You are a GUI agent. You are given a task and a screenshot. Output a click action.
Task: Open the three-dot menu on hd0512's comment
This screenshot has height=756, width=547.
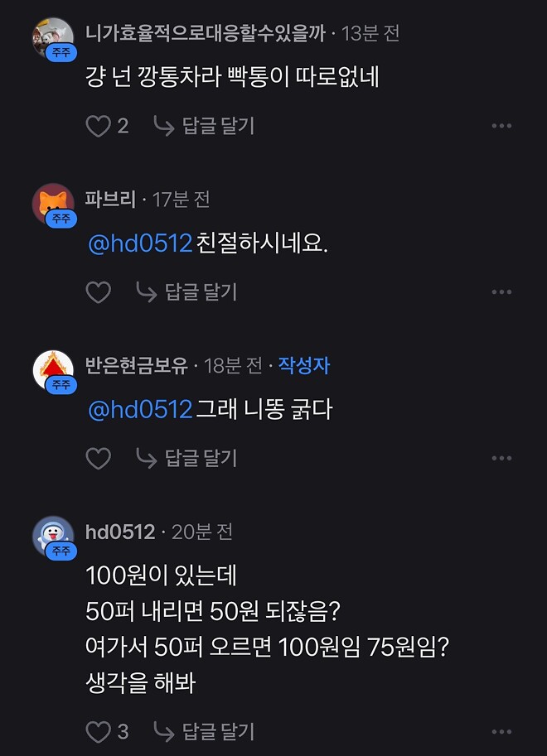point(501,732)
